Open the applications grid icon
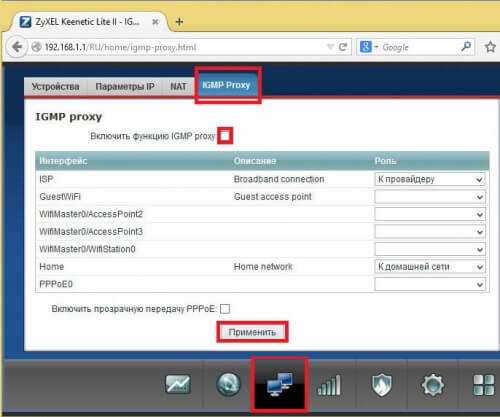The height and width of the screenshot is (417, 500). pos(484,385)
